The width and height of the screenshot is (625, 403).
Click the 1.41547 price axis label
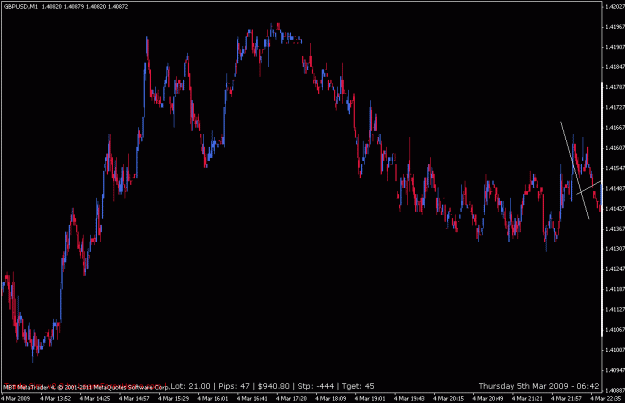614,168
